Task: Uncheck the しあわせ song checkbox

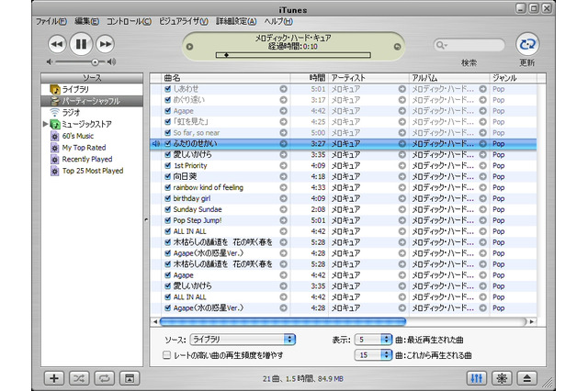Action: click(x=167, y=89)
